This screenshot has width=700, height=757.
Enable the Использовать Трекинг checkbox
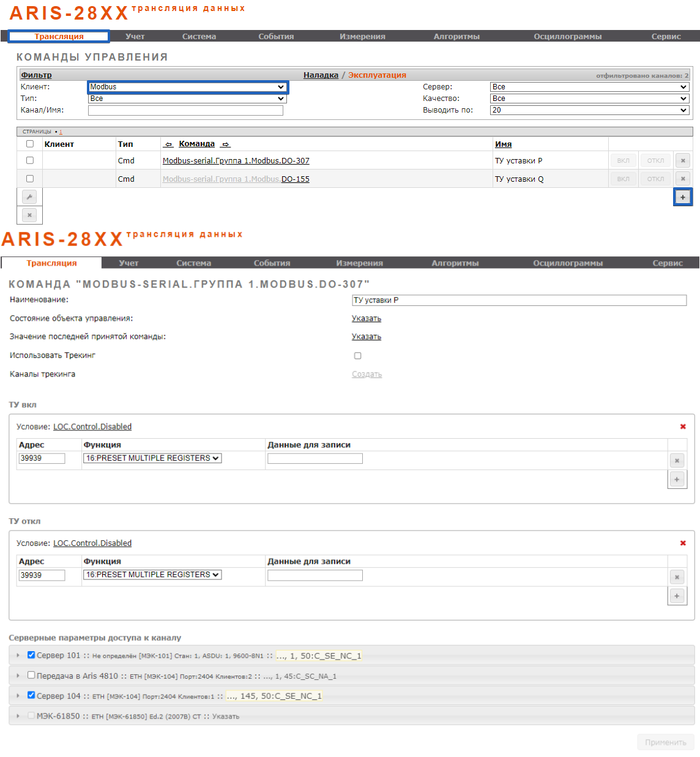tap(358, 356)
